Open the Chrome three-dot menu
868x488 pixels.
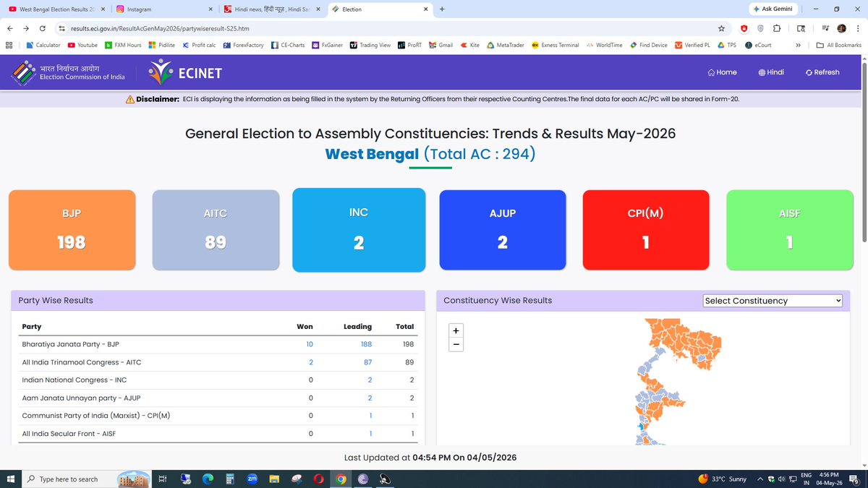[857, 28]
